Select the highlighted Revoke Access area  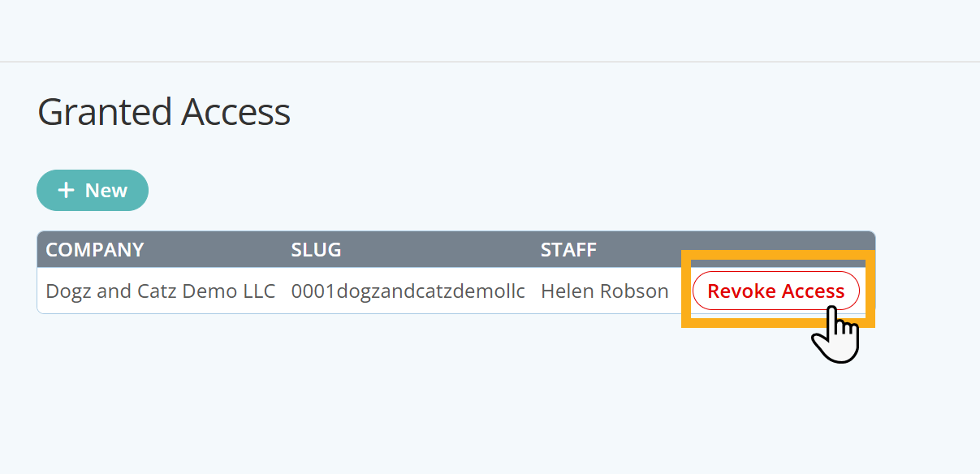click(x=775, y=291)
